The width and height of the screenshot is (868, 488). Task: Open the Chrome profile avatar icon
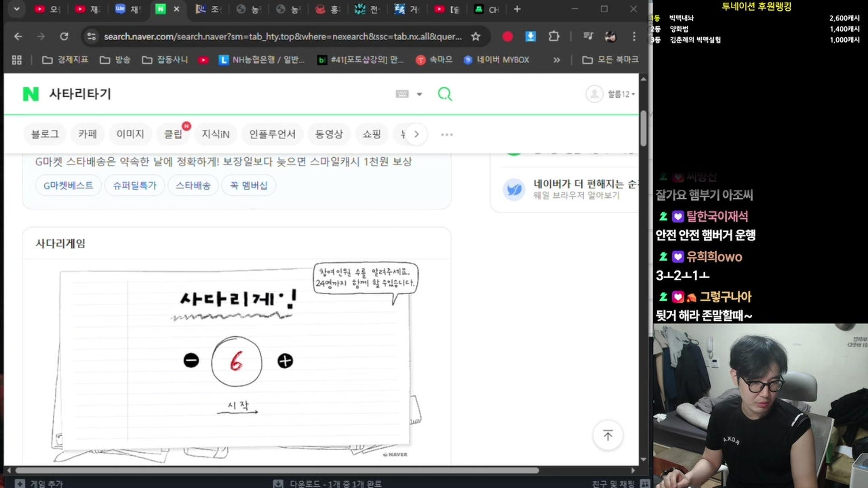pos(611,36)
